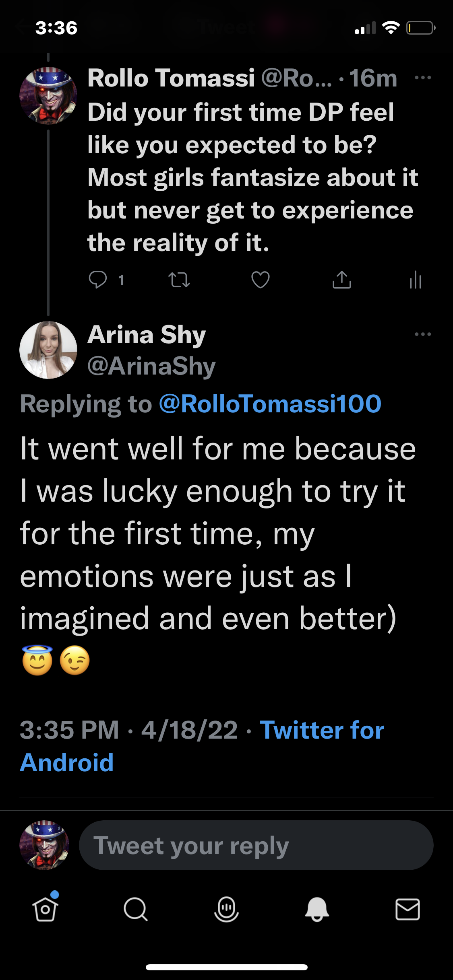Open more options on Rollo Tomassi's tweet
453x980 pixels.
click(x=423, y=78)
